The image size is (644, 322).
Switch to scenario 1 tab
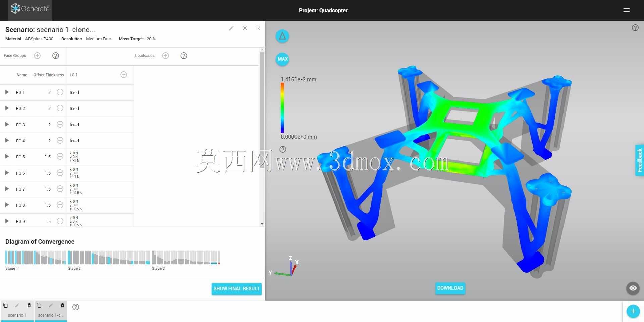pyautogui.click(x=17, y=315)
